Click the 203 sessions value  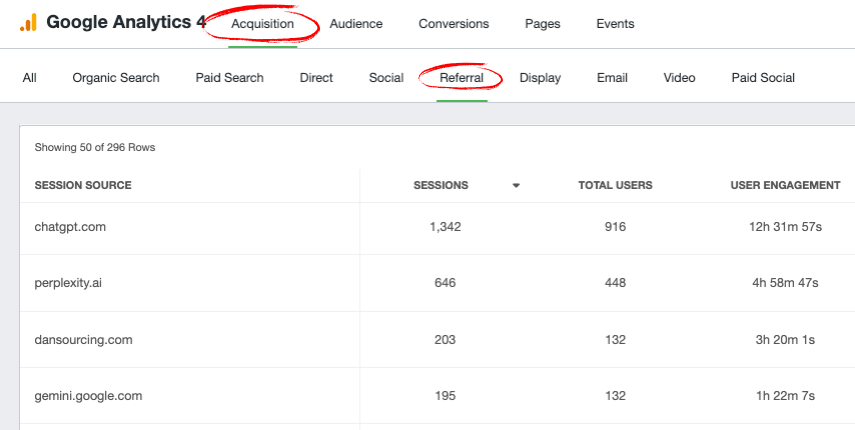pos(445,340)
